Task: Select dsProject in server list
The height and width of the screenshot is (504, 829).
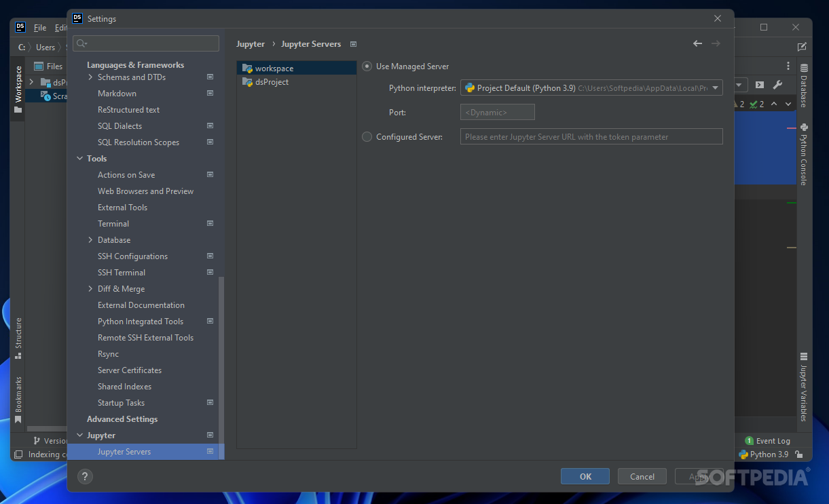Action: tap(297, 82)
